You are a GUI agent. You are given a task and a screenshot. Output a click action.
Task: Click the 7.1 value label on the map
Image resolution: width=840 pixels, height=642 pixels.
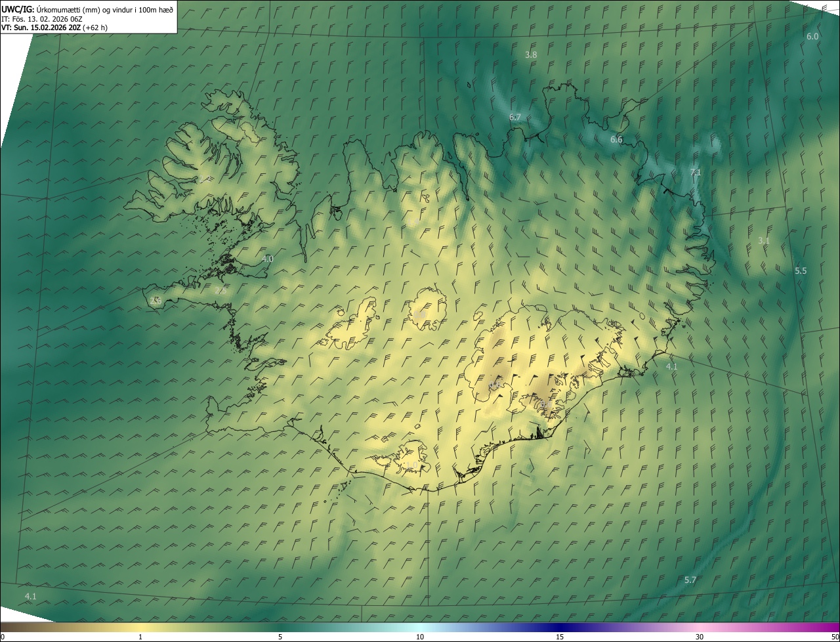coord(696,173)
